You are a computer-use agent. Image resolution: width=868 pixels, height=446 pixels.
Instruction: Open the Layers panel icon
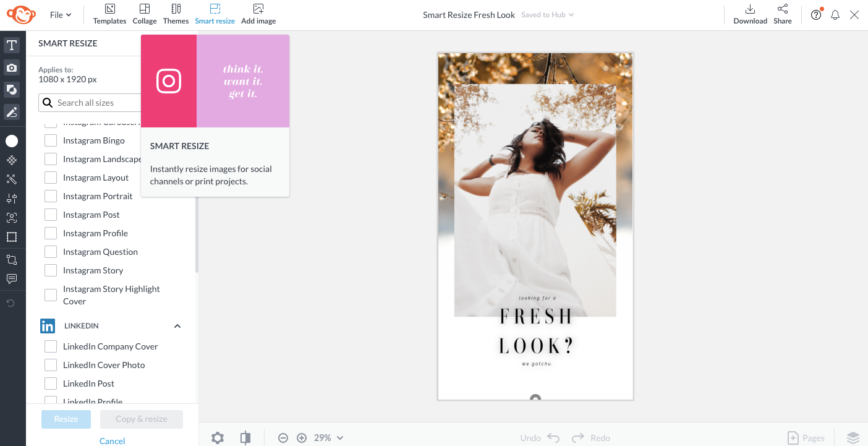point(853,438)
